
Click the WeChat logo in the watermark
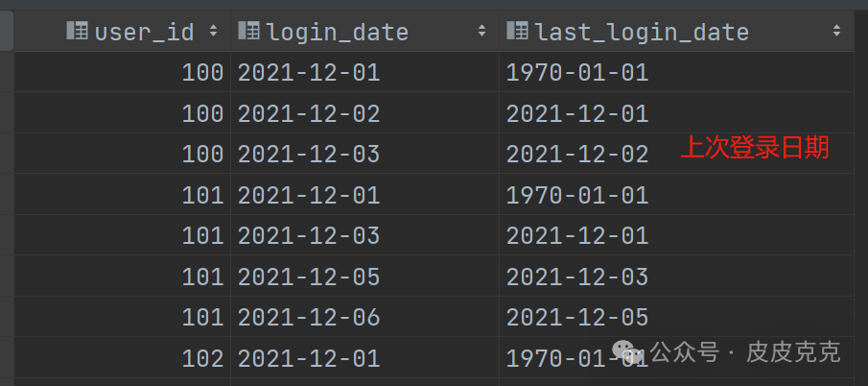tap(628, 352)
